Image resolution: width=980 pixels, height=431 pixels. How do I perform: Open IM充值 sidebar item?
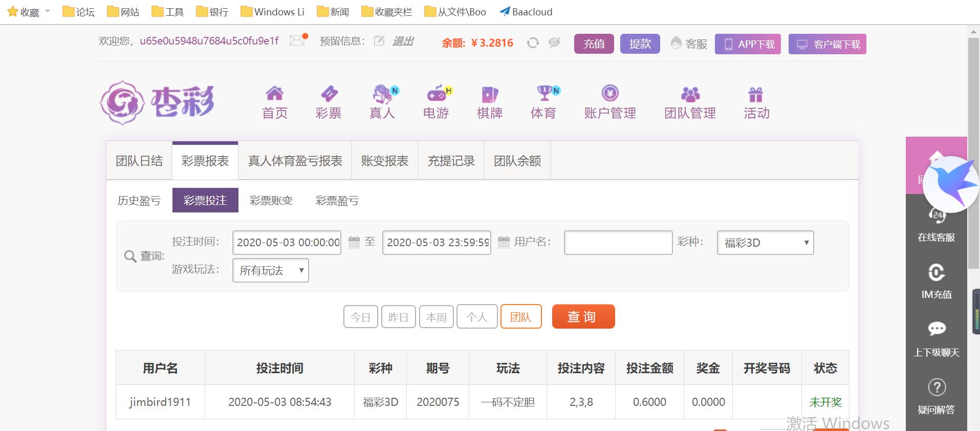tap(937, 282)
